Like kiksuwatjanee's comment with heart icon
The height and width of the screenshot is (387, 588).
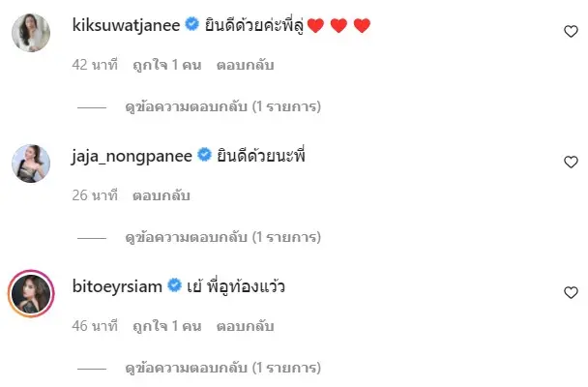click(571, 31)
